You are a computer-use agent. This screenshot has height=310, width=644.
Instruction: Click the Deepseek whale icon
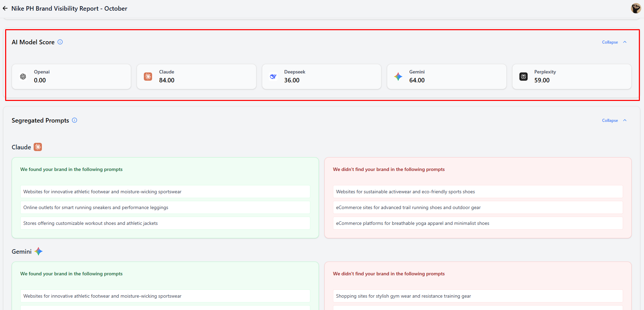tap(273, 77)
